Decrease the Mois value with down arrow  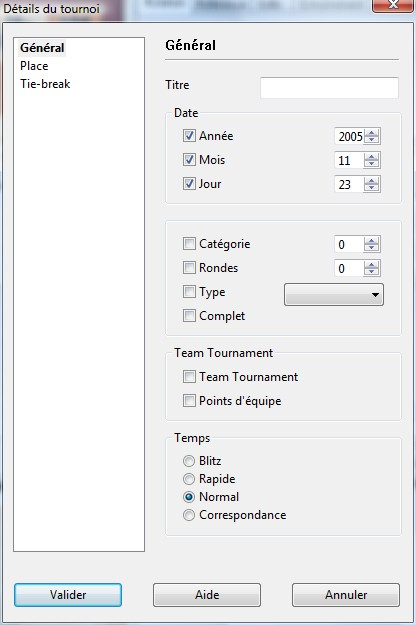click(x=372, y=164)
